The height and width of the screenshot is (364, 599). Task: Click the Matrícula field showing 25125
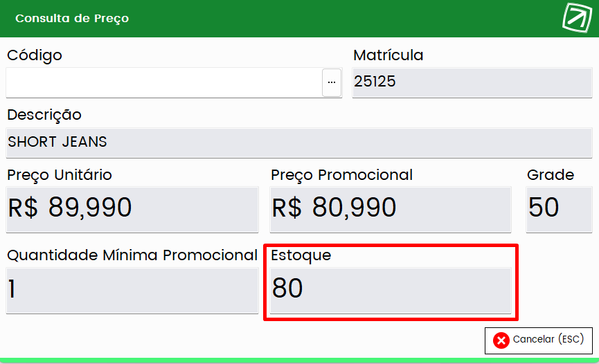(472, 82)
